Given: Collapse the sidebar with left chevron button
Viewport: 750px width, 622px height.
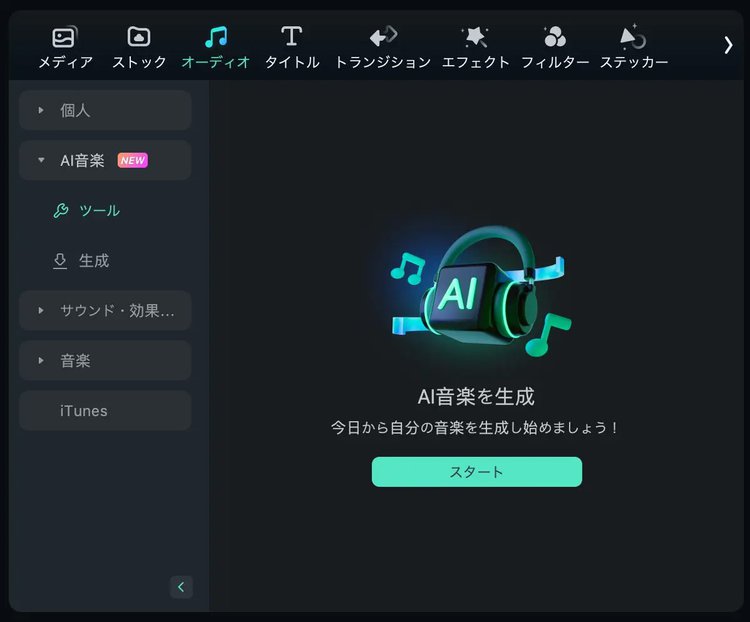Looking at the screenshot, I should (181, 587).
